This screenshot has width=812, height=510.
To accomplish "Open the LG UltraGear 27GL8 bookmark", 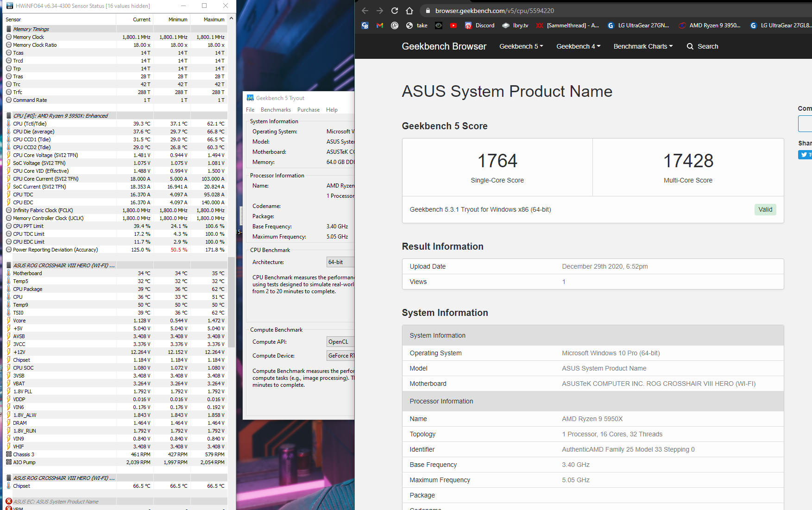I will pyautogui.click(x=781, y=25).
